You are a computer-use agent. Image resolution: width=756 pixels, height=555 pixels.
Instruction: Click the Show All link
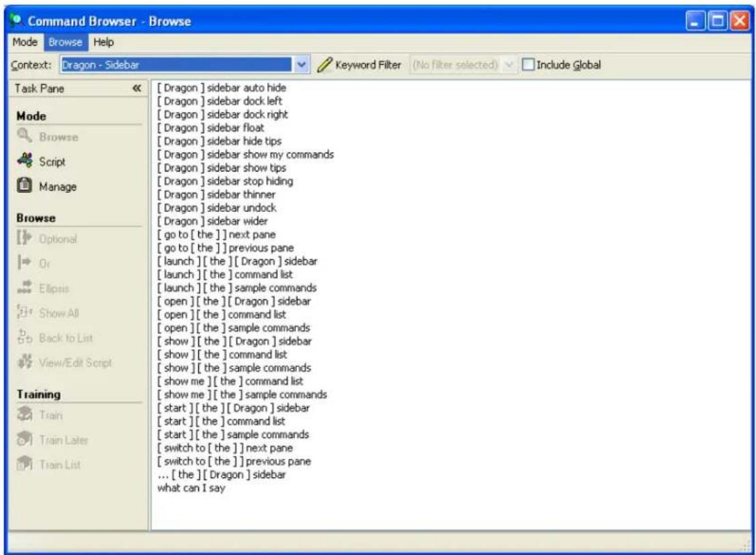(x=59, y=313)
